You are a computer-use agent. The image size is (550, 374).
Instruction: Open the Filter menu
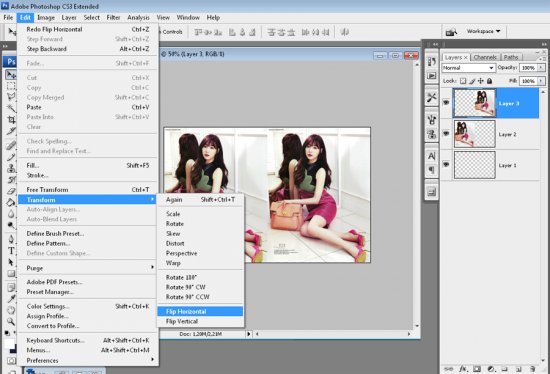113,17
